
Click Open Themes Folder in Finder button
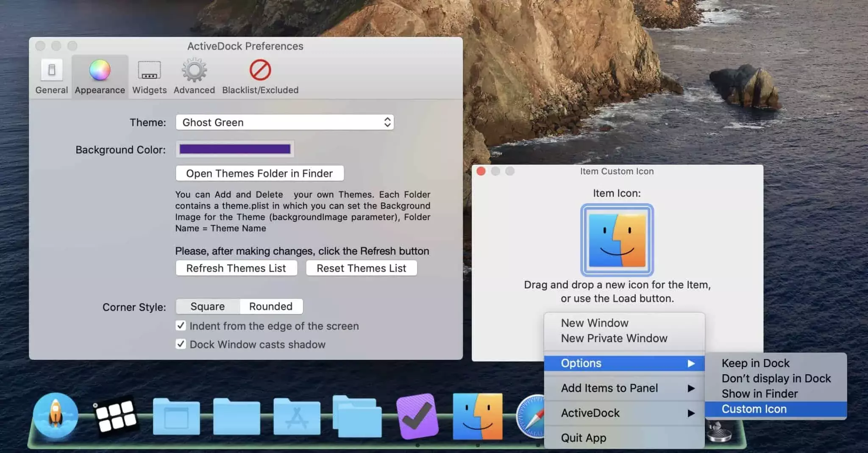260,174
